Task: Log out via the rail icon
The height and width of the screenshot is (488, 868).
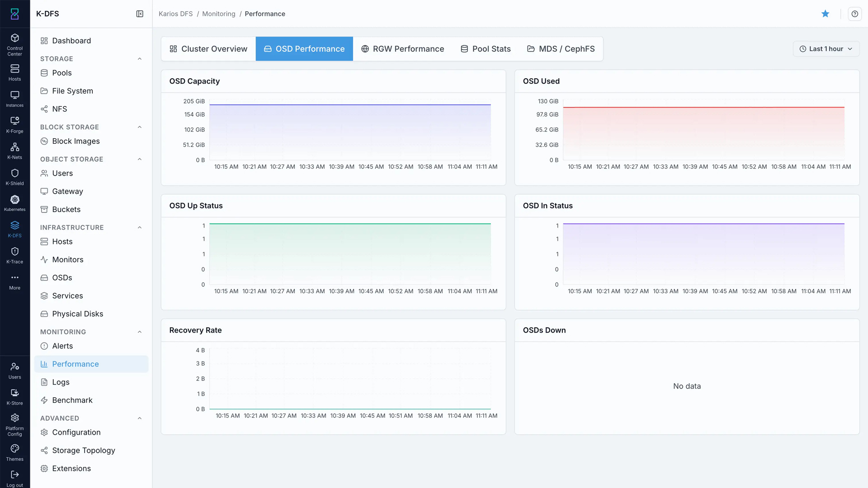Action: [14, 479]
